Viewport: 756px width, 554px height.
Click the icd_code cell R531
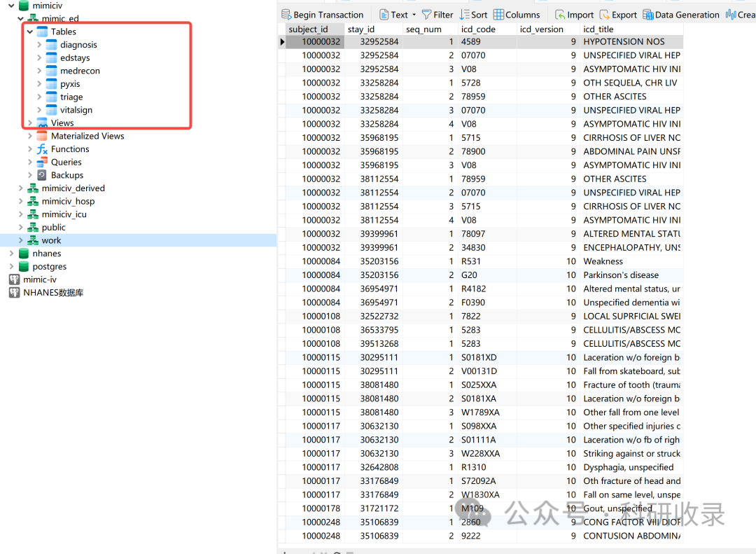click(486, 261)
